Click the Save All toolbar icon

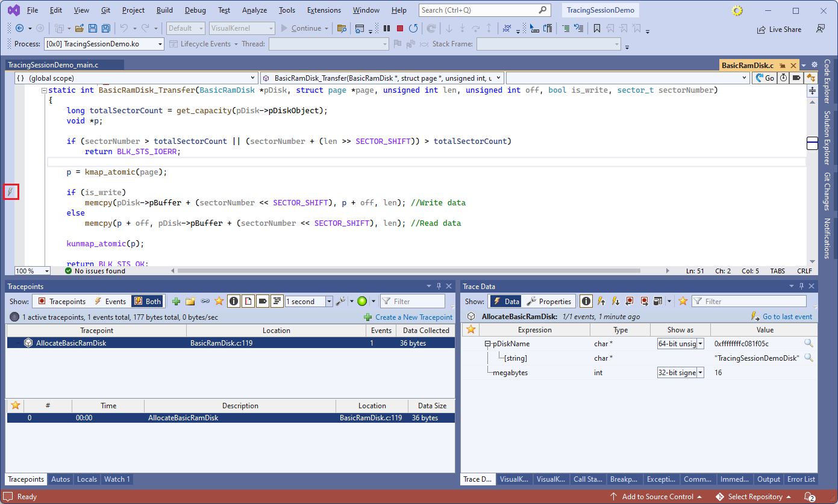point(105,28)
